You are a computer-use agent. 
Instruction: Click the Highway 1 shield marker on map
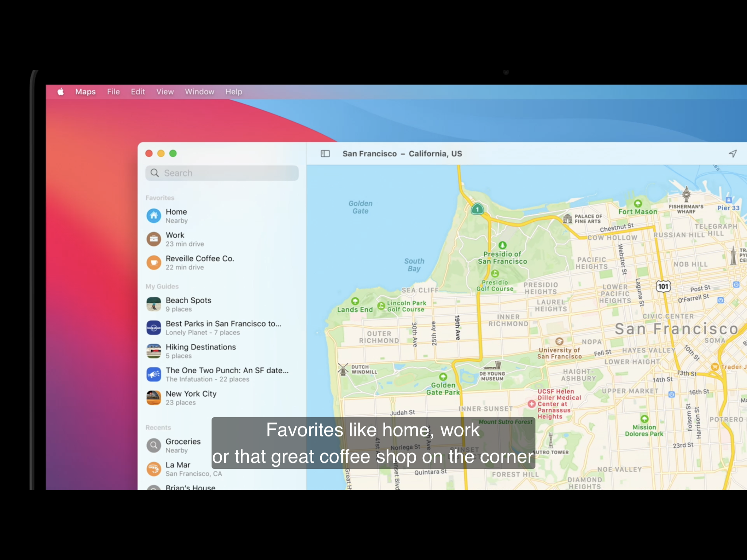tap(477, 209)
